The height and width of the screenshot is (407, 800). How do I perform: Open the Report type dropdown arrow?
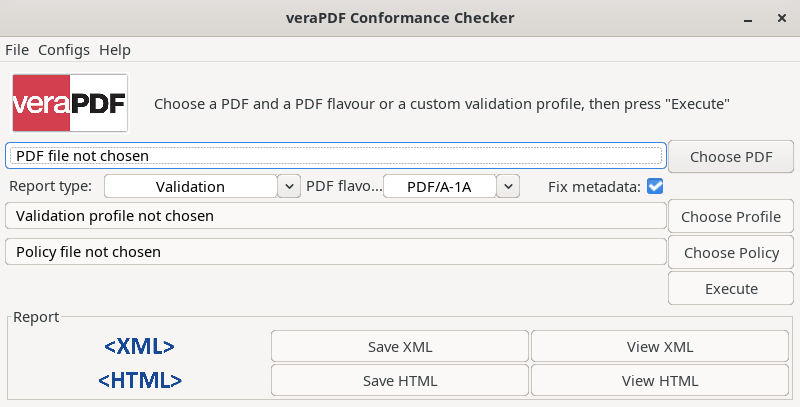[x=289, y=186]
